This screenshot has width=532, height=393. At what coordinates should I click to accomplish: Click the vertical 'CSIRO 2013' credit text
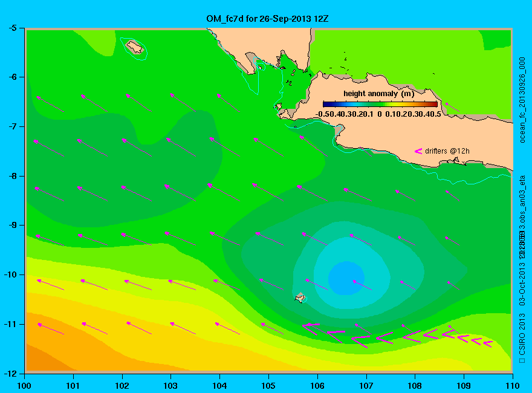[522, 334]
